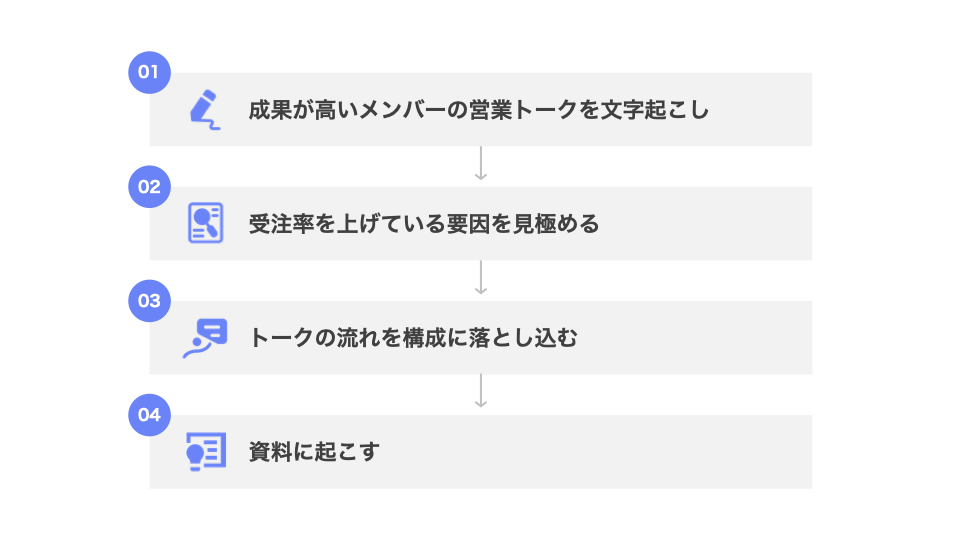Click the lightbulb document icon in step 04
This screenshot has width=960, height=540.
[x=205, y=451]
